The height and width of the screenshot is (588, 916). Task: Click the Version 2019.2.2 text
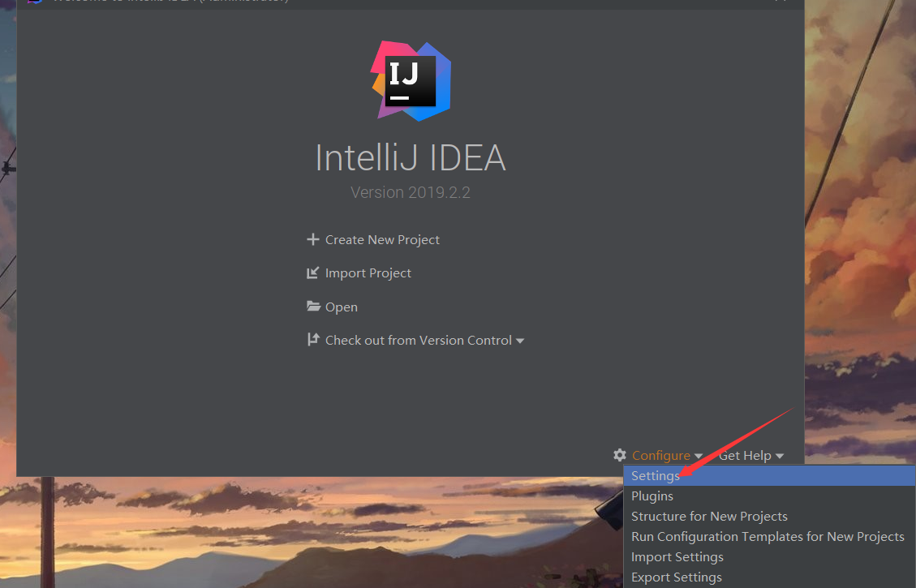click(x=410, y=192)
